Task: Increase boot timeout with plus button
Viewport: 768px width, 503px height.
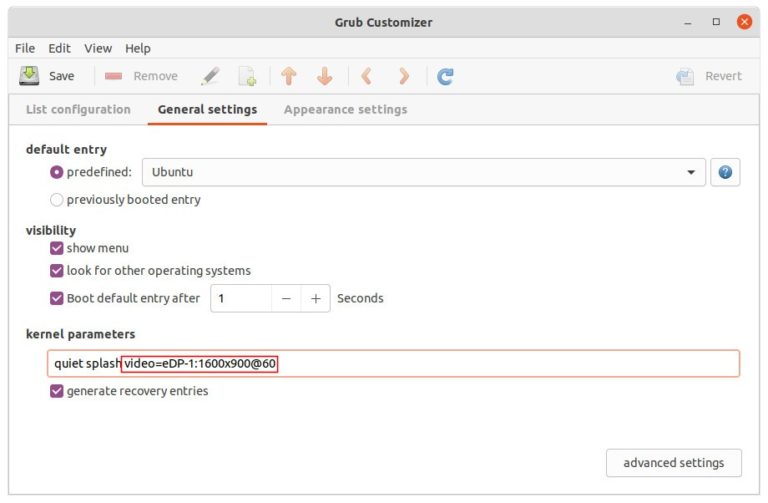Action: [316, 298]
